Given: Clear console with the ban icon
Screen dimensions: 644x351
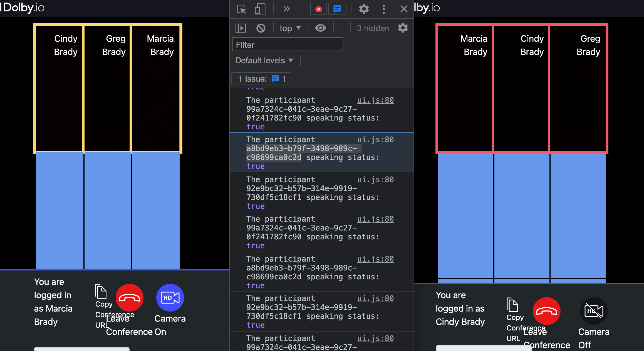Looking at the screenshot, I should [x=261, y=28].
